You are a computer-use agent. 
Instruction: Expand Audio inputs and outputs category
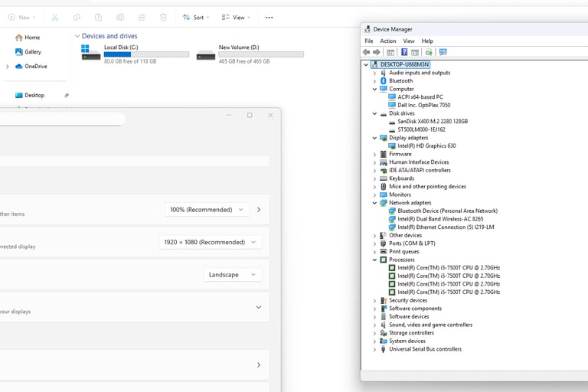click(x=374, y=73)
